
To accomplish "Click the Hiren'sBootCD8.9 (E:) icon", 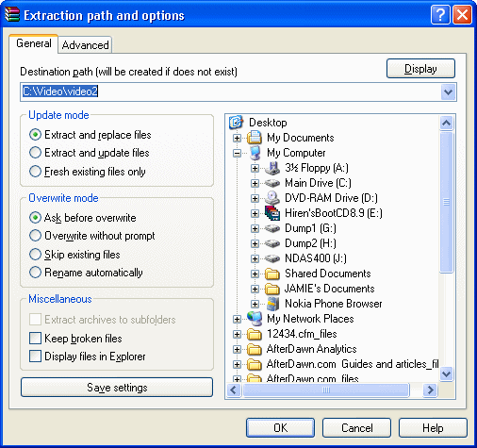I will click(272, 213).
